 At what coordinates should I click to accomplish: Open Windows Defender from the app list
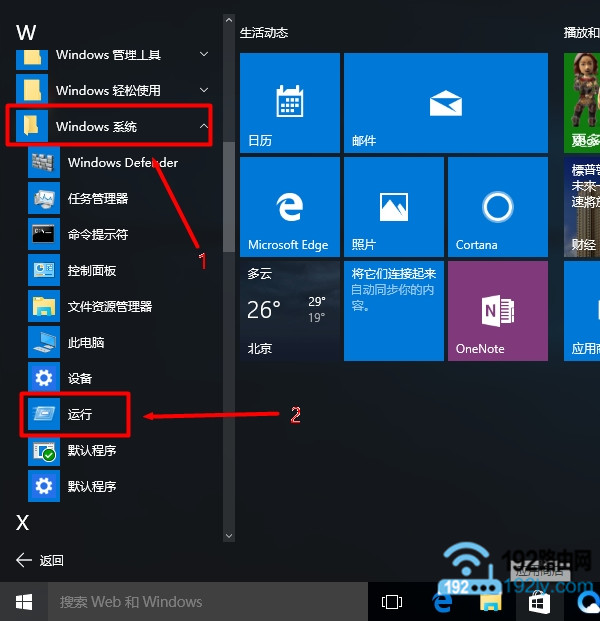(x=123, y=162)
